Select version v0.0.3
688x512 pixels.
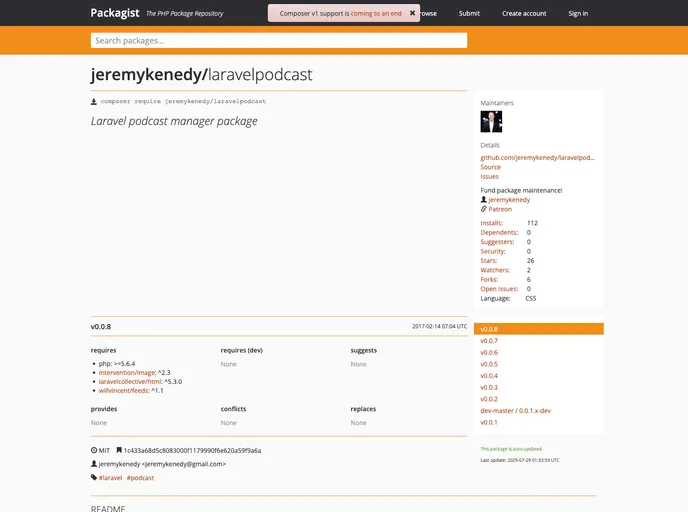click(489, 387)
